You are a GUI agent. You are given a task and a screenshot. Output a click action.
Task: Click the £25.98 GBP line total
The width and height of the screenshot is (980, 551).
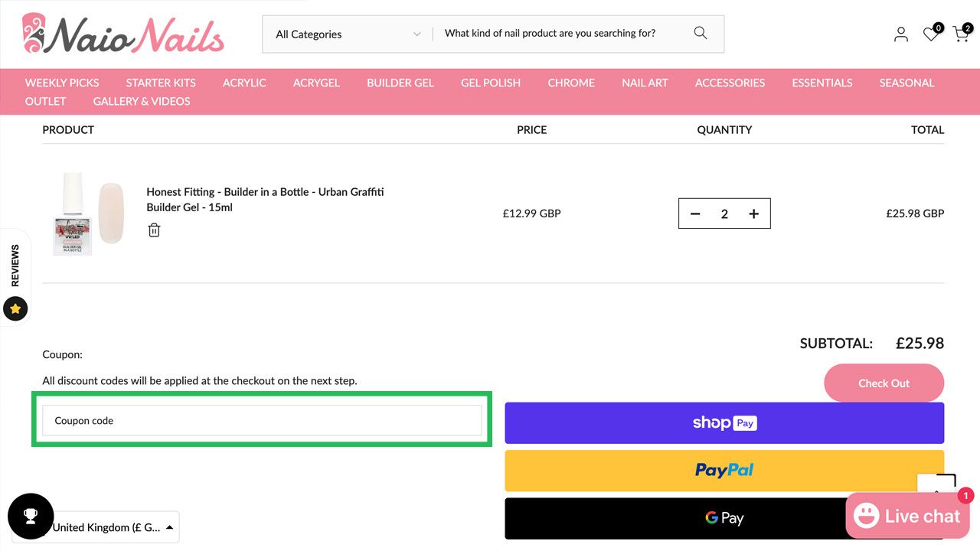pyautogui.click(x=915, y=214)
